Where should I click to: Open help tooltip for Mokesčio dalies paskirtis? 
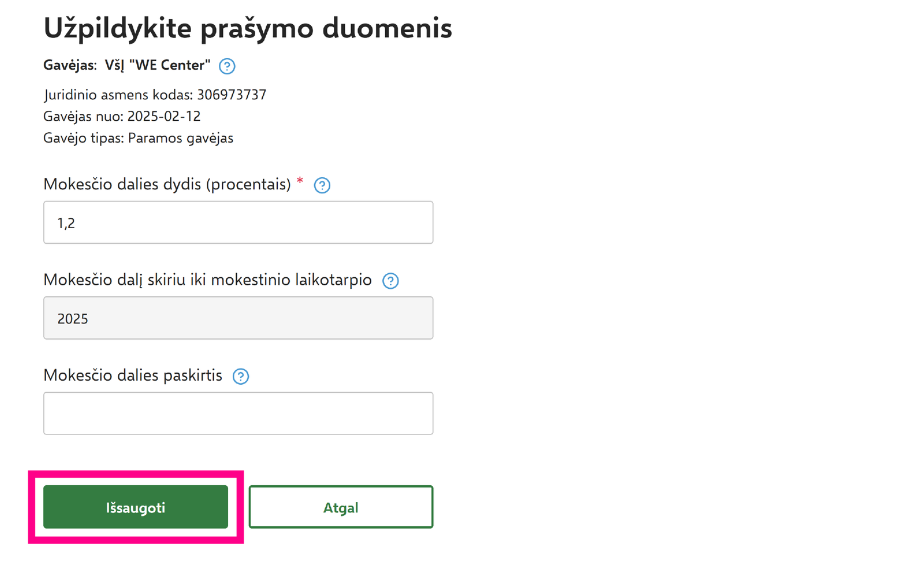[x=240, y=377]
